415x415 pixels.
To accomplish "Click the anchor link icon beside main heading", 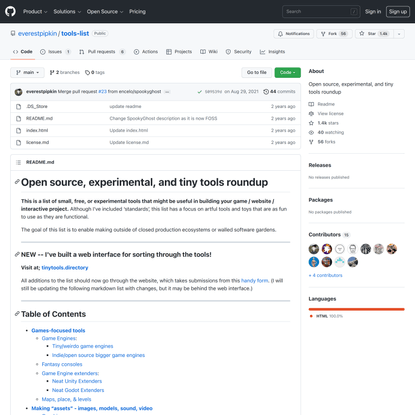I will coord(17,182).
